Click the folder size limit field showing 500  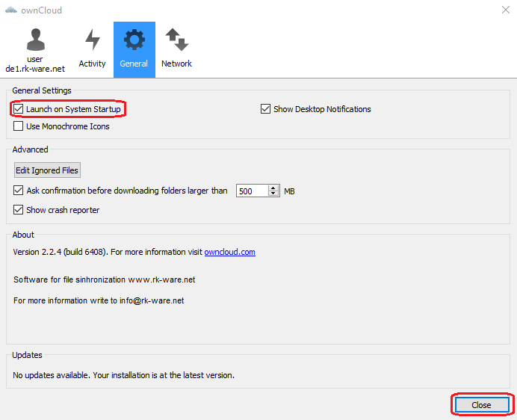click(x=253, y=191)
